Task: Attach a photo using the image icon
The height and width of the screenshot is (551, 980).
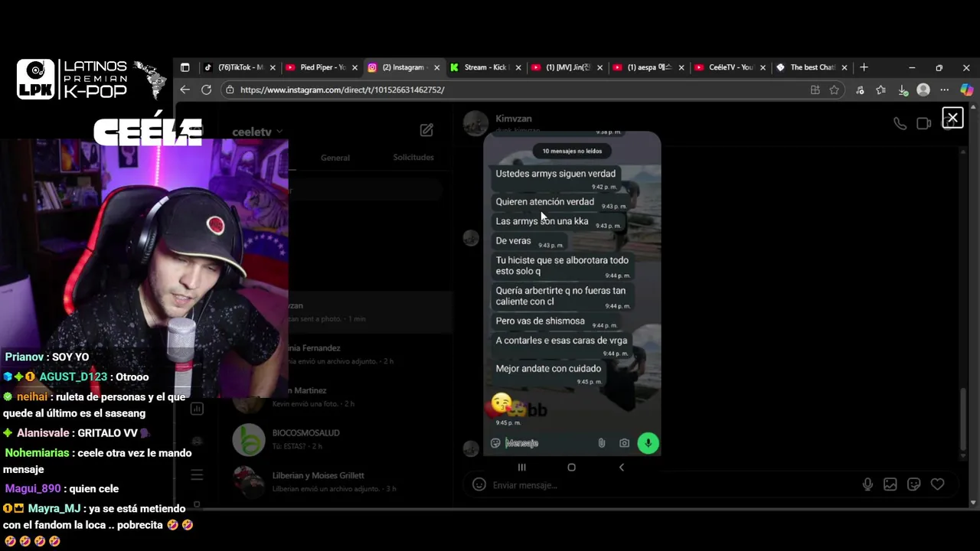Action: coord(890,484)
